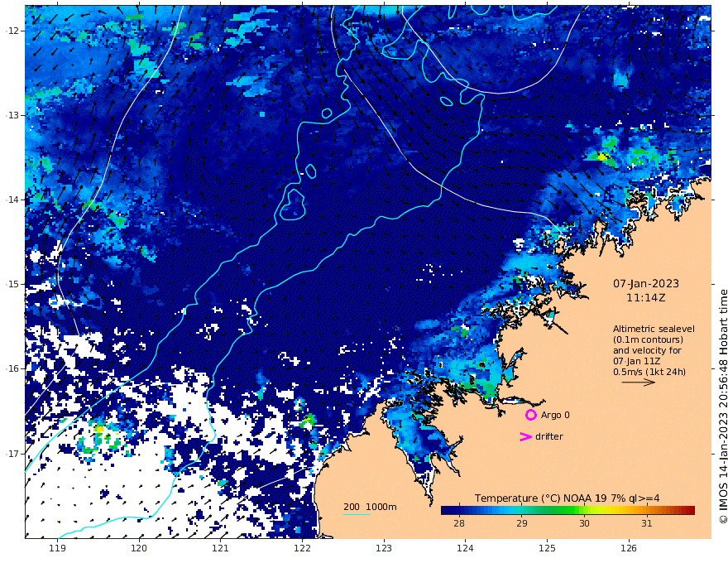Click the 'drifter' legend label
Screen dimensions: 728x563
(x=549, y=436)
